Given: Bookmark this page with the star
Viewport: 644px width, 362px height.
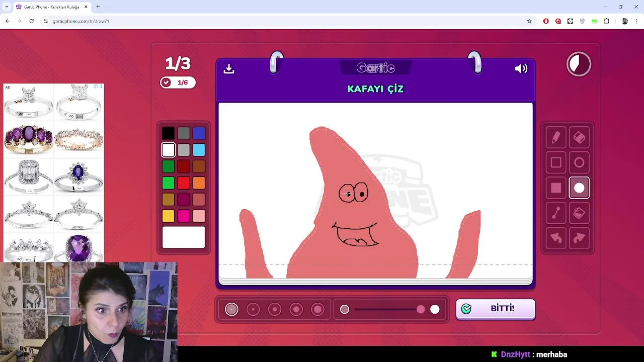Looking at the screenshot, I should click(x=529, y=21).
